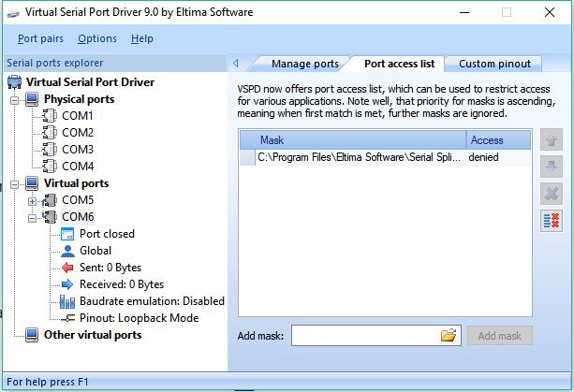The height and width of the screenshot is (392, 574).
Task: Select the Other virtual ports label
Action: 93,335
